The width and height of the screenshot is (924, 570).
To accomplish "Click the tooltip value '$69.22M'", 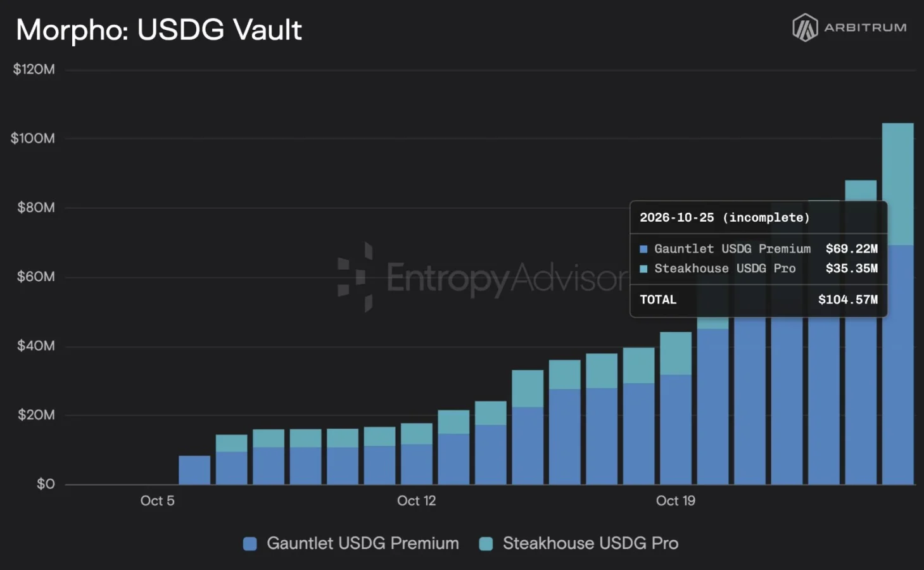I will 852,249.
